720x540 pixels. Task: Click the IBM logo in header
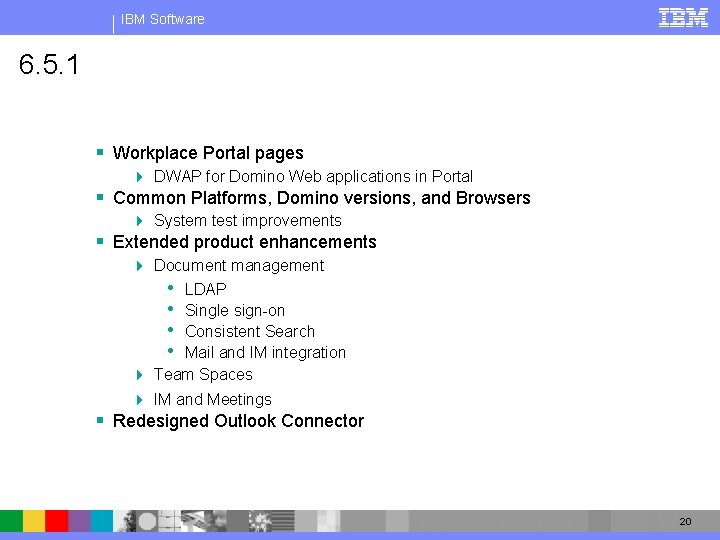(x=683, y=18)
